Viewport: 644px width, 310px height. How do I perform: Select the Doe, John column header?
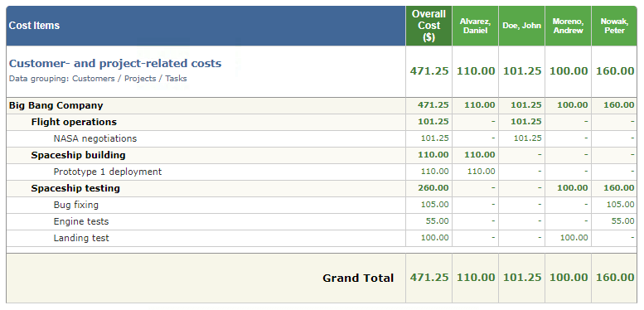[521, 26]
